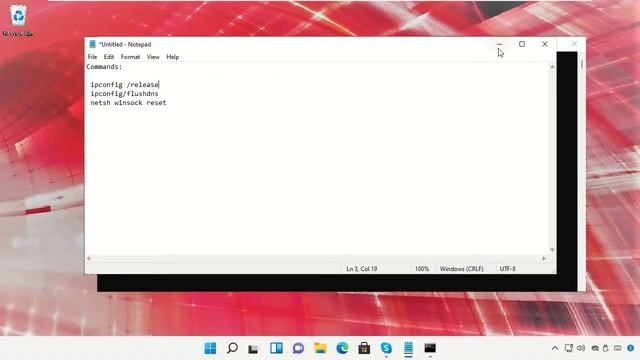Viewport: 640px width, 360px height.
Task: Open Skype from the taskbar
Action: 386,348
